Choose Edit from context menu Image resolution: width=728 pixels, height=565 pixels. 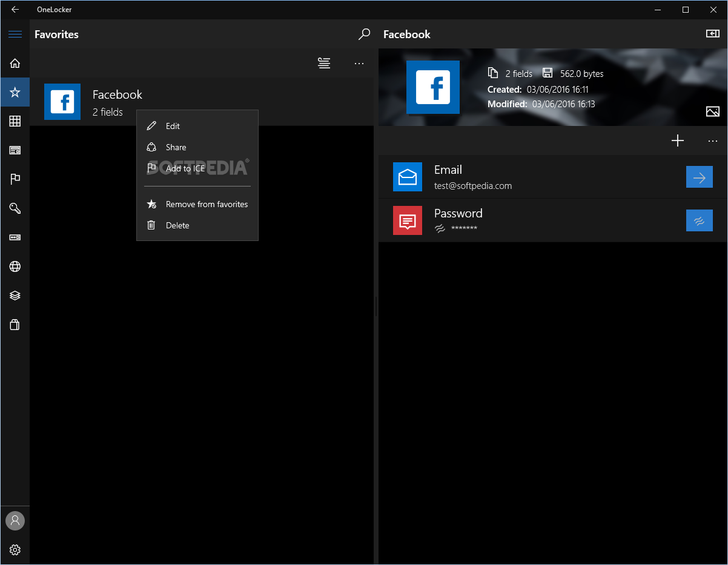pyautogui.click(x=197, y=126)
